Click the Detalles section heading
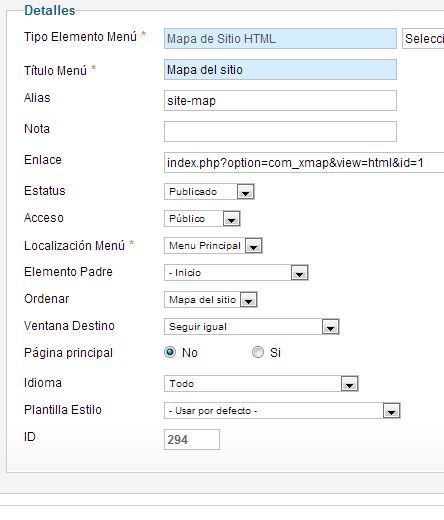Image resolution: width=444 pixels, height=520 pixels. tap(50, 10)
